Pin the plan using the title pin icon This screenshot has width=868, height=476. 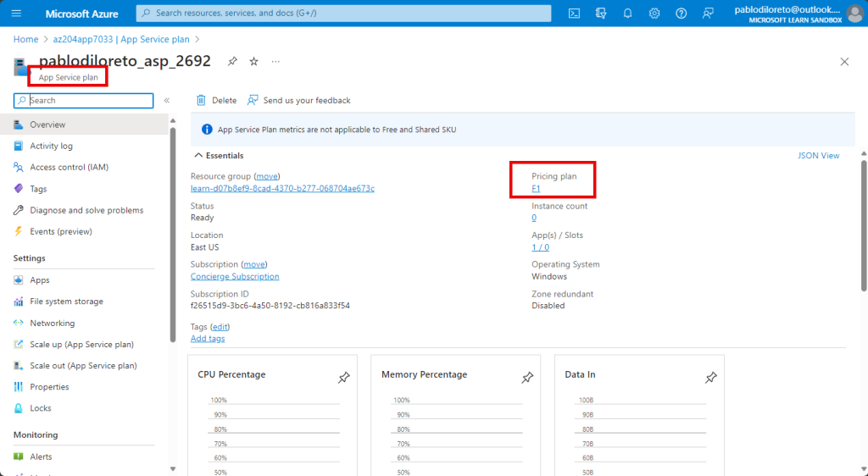pyautogui.click(x=231, y=62)
